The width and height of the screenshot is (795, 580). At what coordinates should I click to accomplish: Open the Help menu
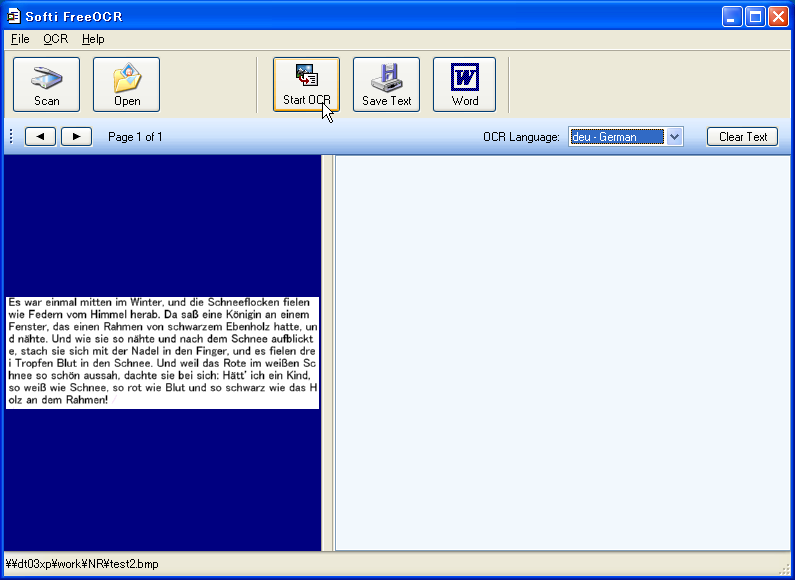click(x=93, y=39)
